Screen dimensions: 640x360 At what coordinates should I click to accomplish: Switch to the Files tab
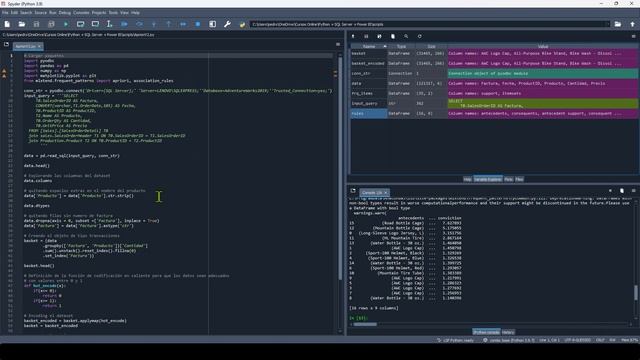tap(519, 179)
